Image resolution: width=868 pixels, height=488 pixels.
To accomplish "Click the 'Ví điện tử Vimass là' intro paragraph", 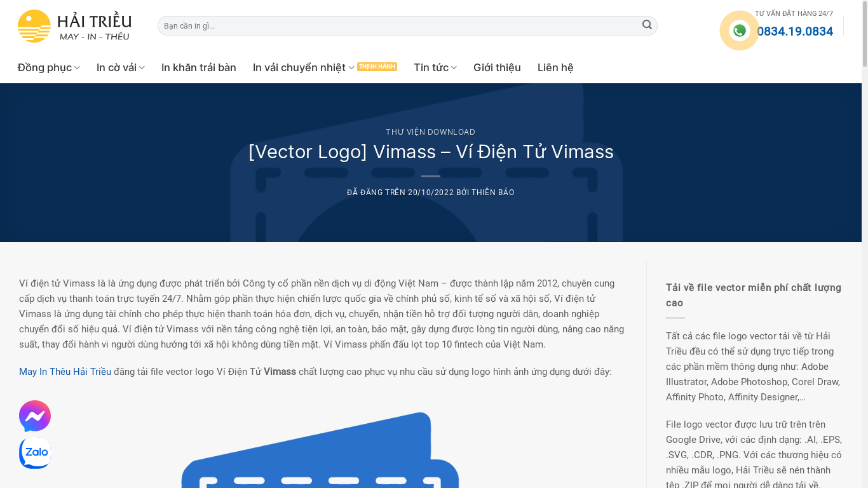I will coord(322,314).
